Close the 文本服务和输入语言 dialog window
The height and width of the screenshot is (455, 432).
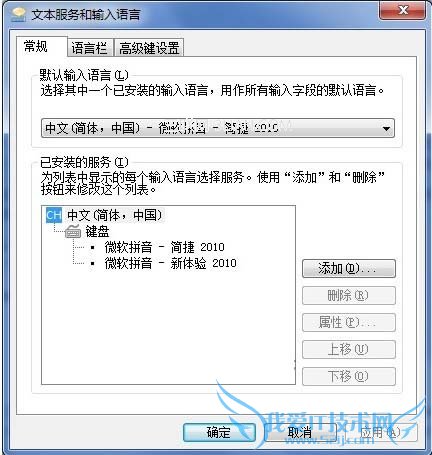(403, 11)
